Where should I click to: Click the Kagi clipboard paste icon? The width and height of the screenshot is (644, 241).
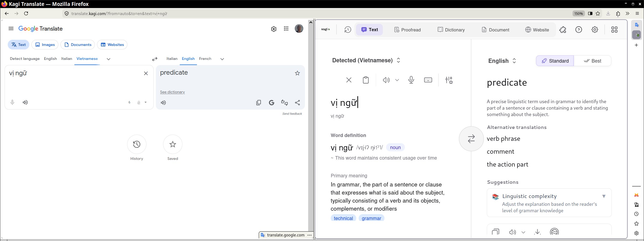tap(366, 80)
